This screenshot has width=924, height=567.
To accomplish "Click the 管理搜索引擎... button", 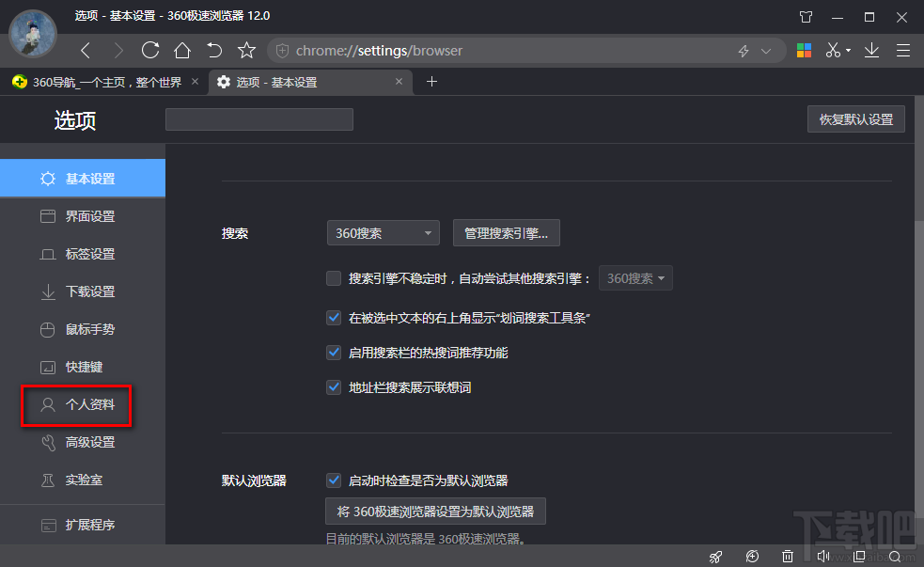I will (507, 233).
